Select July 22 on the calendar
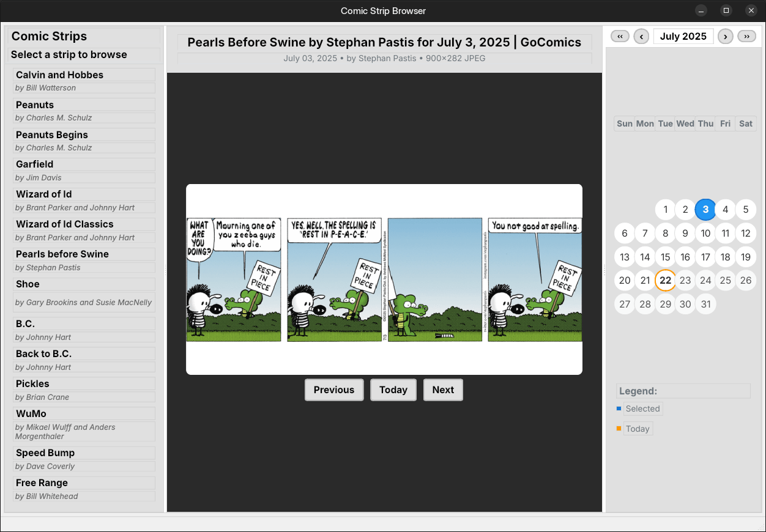 pos(665,281)
